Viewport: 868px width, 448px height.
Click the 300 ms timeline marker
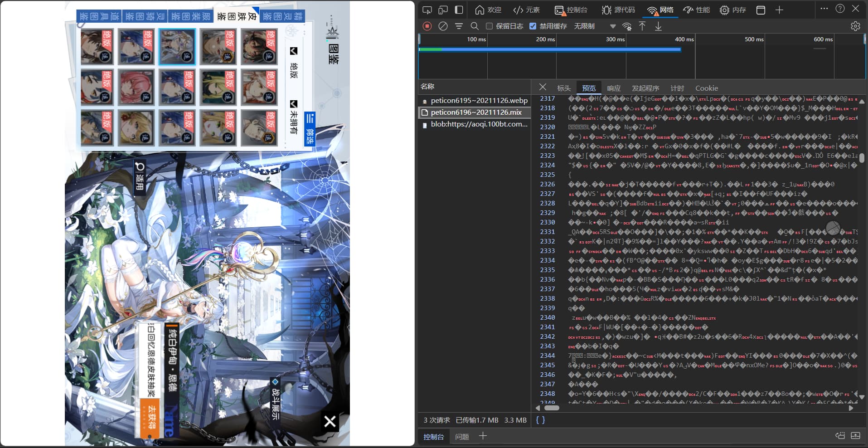pos(615,39)
